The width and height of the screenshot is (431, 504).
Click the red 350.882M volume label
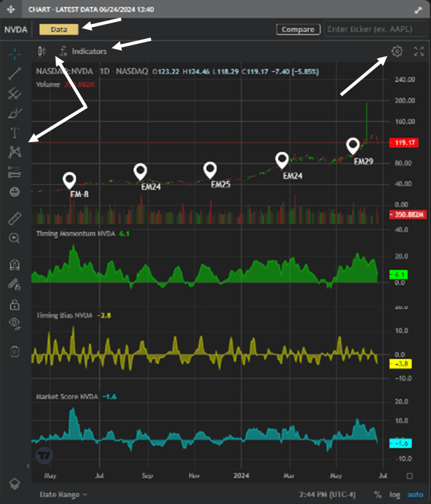pyautogui.click(x=408, y=215)
